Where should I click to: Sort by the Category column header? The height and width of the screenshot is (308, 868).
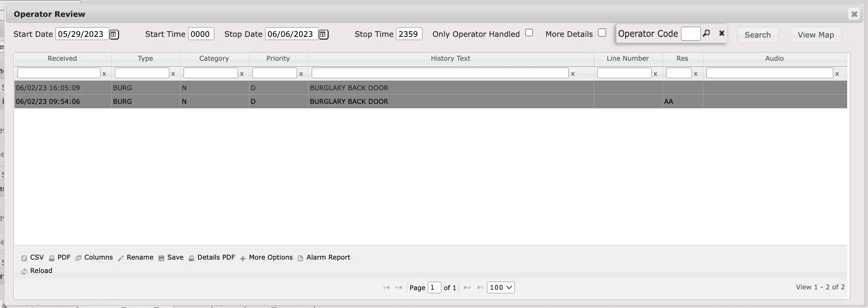[214, 59]
